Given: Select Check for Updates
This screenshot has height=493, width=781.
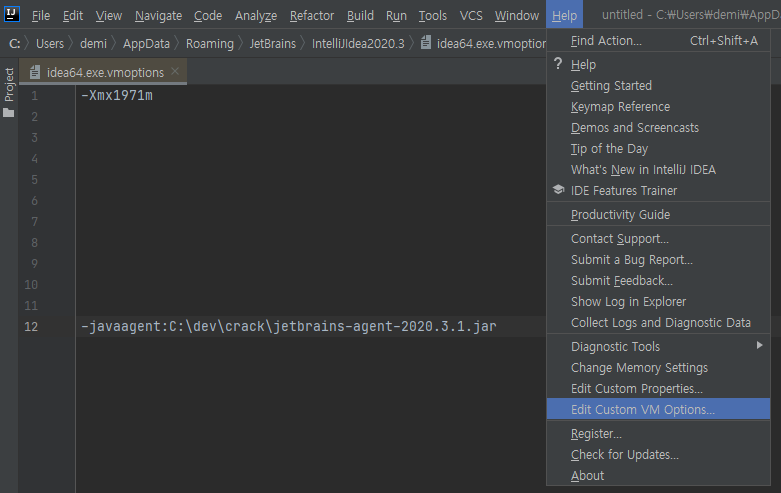Looking at the screenshot, I should [x=658, y=454].
